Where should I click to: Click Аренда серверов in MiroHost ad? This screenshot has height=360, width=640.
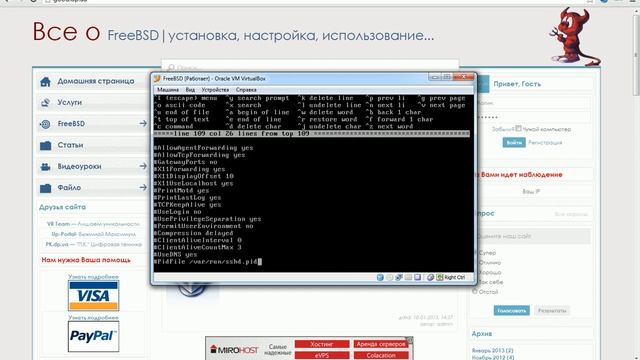[381, 344]
